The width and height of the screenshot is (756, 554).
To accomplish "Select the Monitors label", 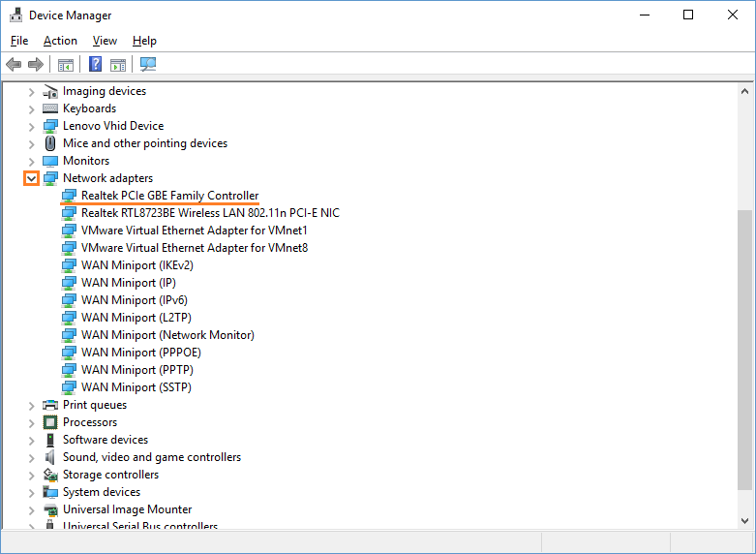I will 86,161.
